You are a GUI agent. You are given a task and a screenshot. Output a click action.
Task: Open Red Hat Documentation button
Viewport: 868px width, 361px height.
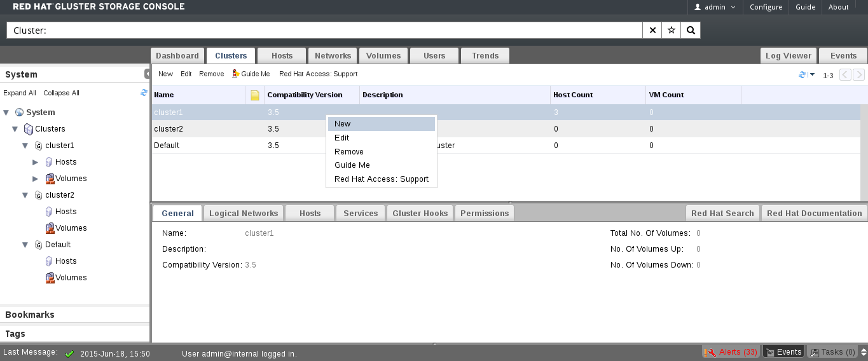tap(814, 214)
